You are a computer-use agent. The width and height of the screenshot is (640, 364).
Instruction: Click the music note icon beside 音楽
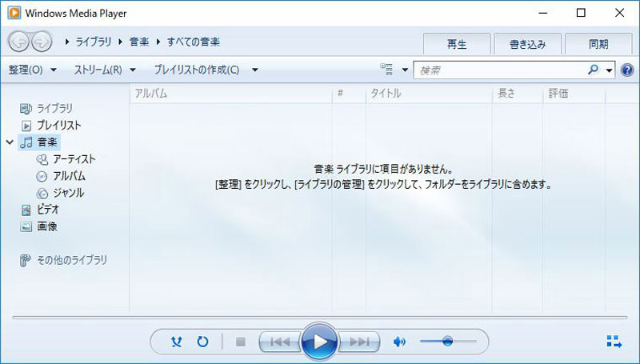(26, 142)
